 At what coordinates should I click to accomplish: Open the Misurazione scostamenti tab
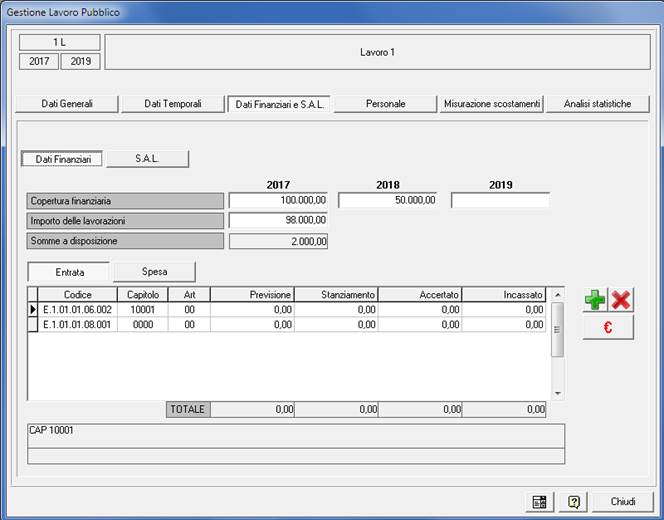click(491, 104)
